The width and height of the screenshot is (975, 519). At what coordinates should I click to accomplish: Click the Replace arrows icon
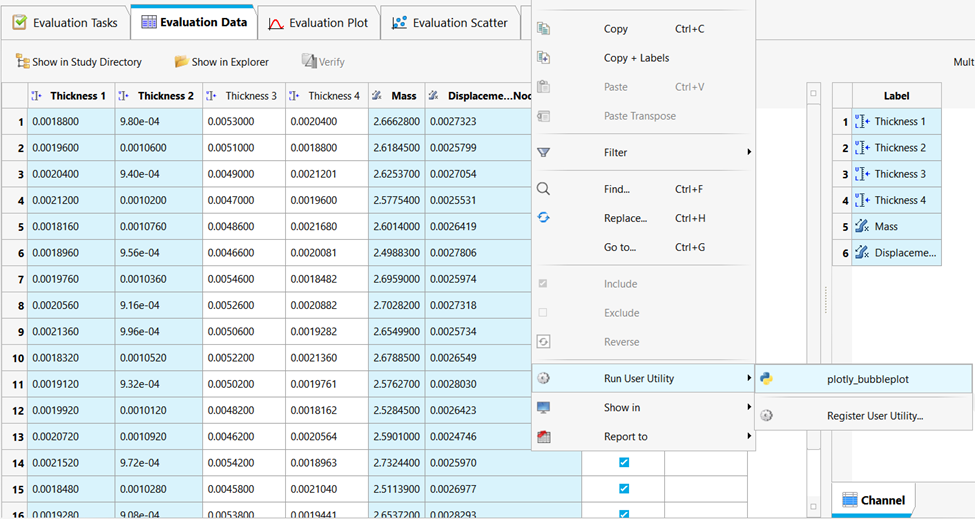(544, 217)
